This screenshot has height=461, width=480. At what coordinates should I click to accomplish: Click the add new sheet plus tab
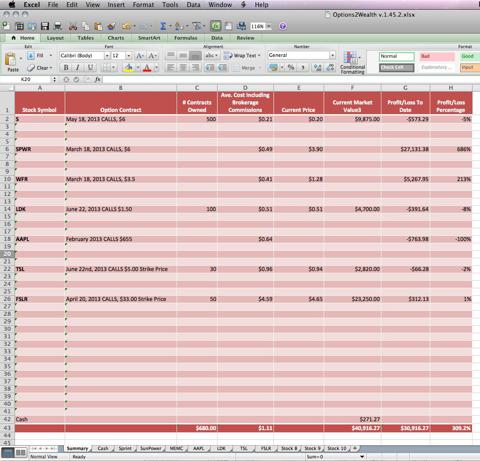[355, 448]
